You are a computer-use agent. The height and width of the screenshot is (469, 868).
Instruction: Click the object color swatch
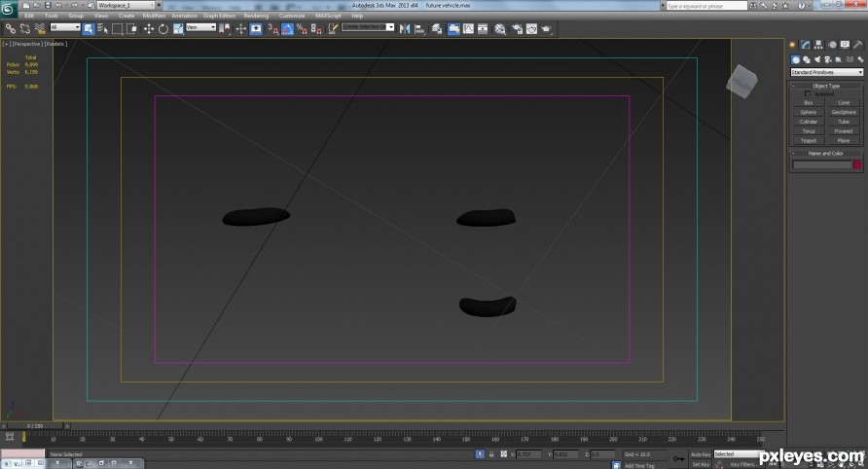857,164
